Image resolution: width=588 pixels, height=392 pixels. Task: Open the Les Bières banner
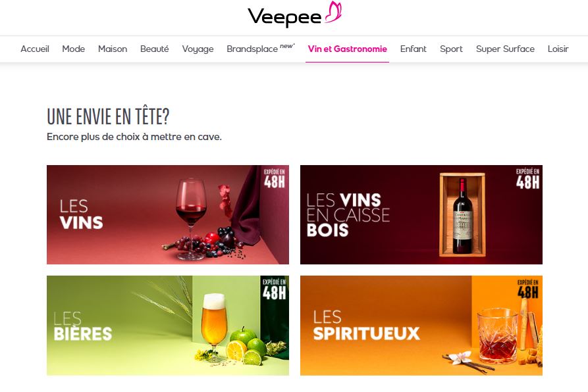point(168,326)
